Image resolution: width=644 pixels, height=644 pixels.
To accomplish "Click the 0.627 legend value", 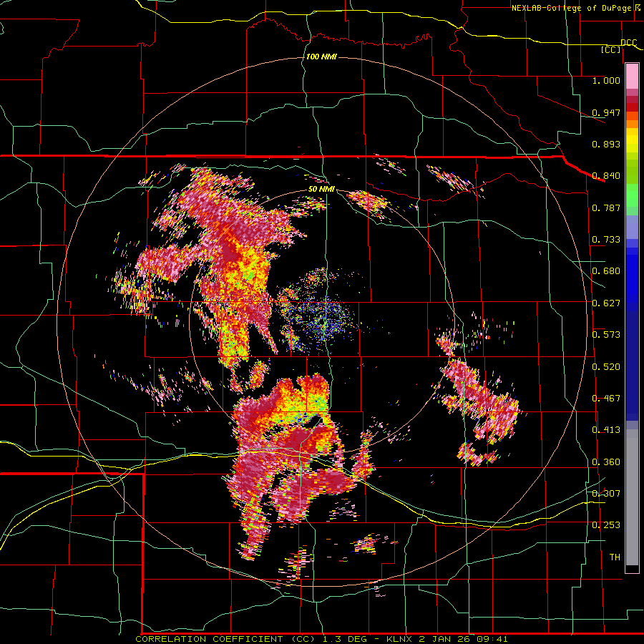I will pos(606,303).
